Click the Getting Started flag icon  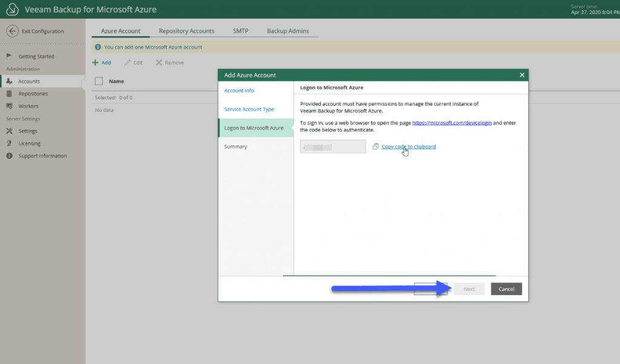pyautogui.click(x=9, y=56)
